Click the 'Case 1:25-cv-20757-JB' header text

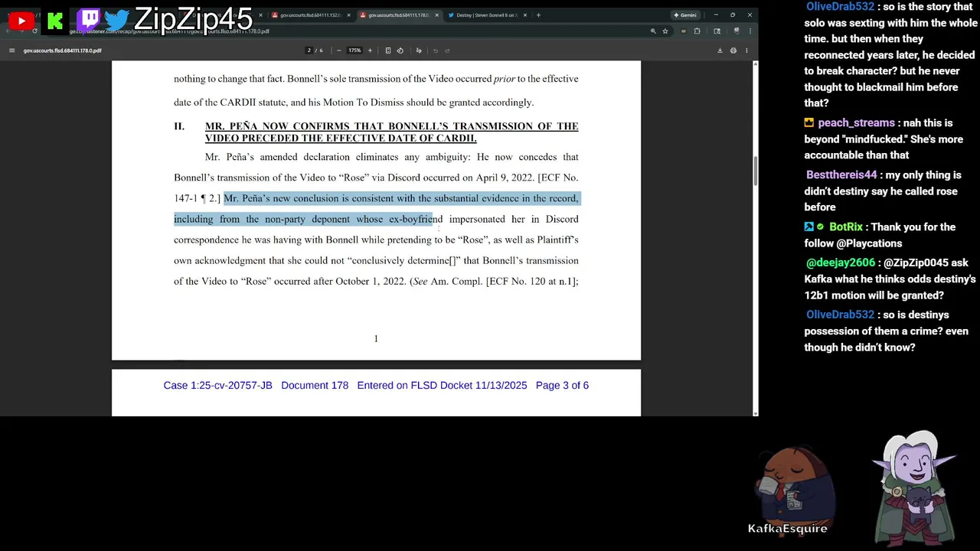pos(217,386)
